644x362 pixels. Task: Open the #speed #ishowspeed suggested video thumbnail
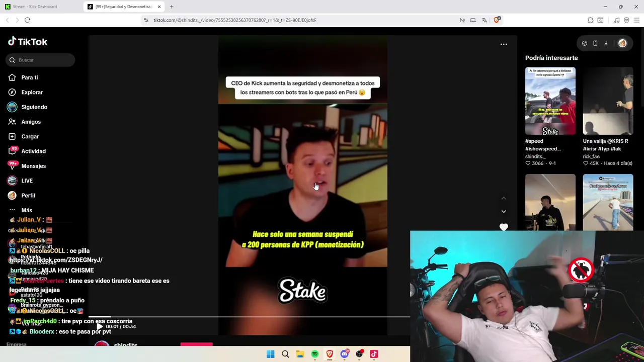[x=550, y=101]
